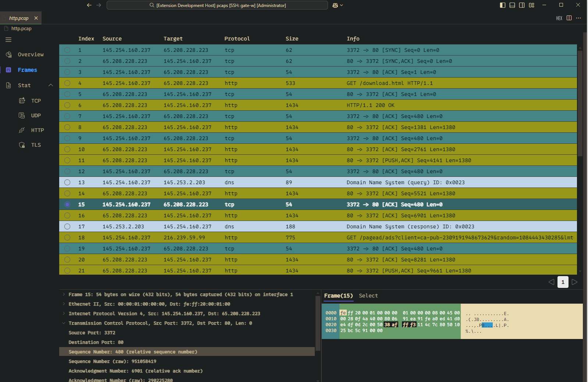Select radio button for frame 15
This screenshot has height=382, width=588.
click(67, 204)
